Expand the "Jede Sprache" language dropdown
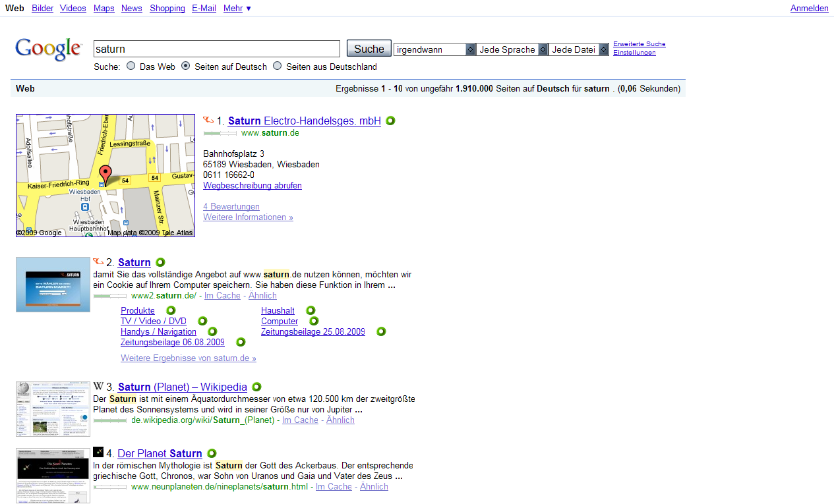The height and width of the screenshot is (504, 834). (x=512, y=49)
